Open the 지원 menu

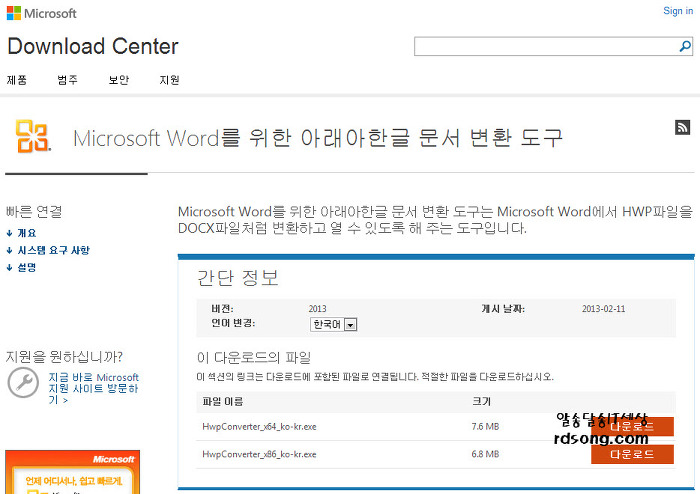[169, 80]
